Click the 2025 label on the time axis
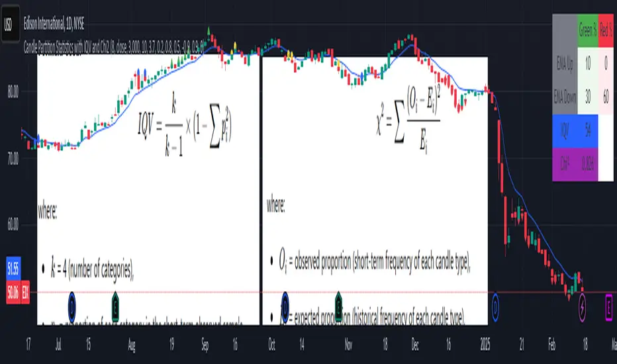The image size is (617, 364). tap(485, 345)
